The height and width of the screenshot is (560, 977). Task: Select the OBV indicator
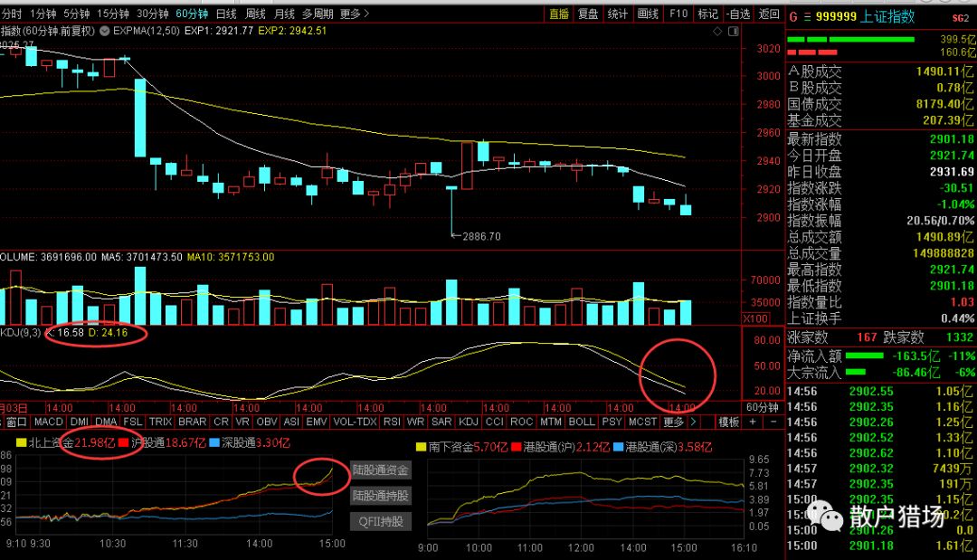click(x=267, y=422)
